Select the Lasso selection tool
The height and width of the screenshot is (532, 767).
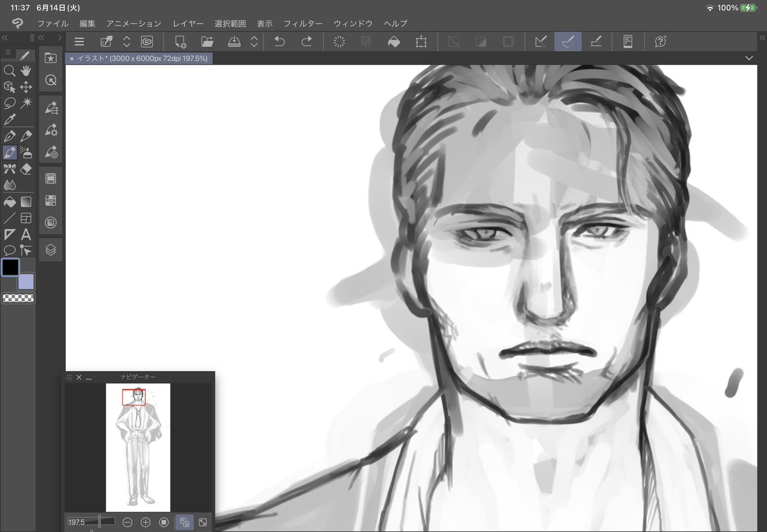tap(10, 103)
